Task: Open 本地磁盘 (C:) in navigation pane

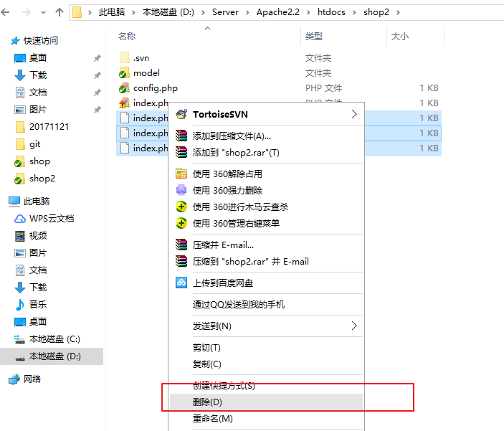Action: click(x=54, y=338)
